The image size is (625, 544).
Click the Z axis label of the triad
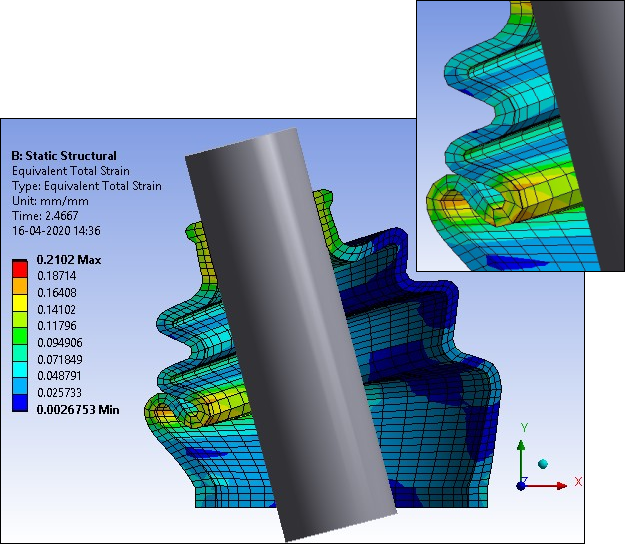coord(525,480)
